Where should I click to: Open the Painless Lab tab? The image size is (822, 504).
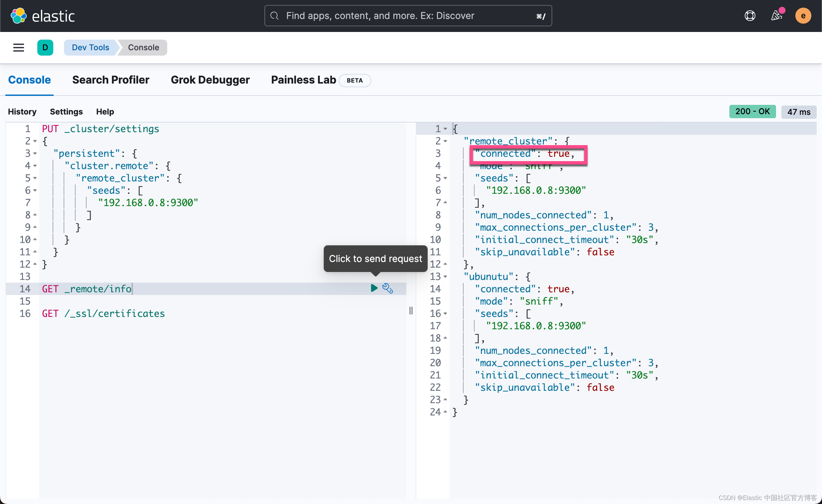point(303,80)
